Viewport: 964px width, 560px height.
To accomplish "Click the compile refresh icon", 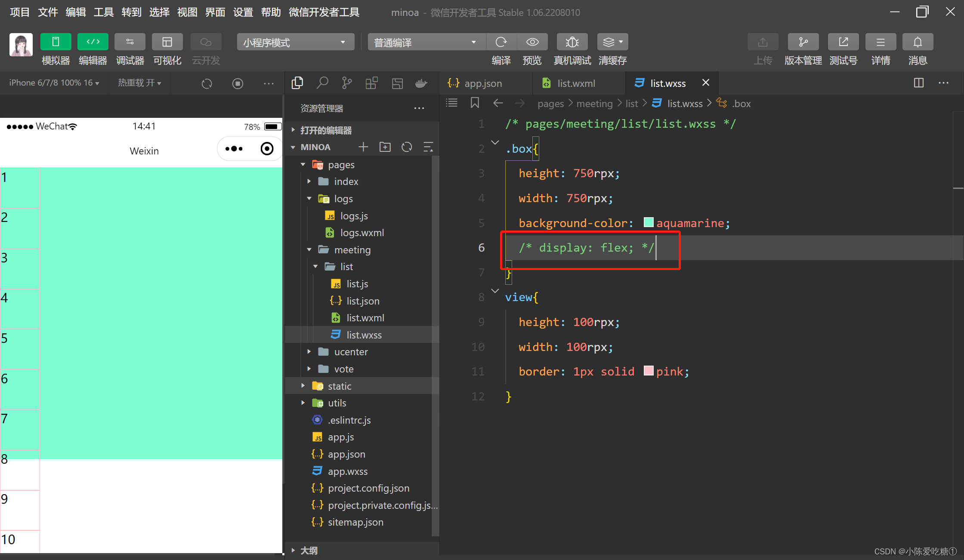I will tap(501, 42).
